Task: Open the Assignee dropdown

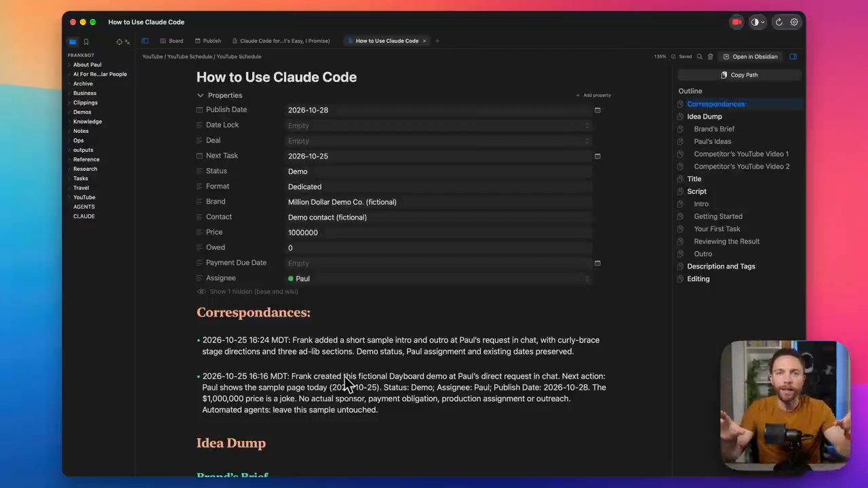Action: [439, 279]
